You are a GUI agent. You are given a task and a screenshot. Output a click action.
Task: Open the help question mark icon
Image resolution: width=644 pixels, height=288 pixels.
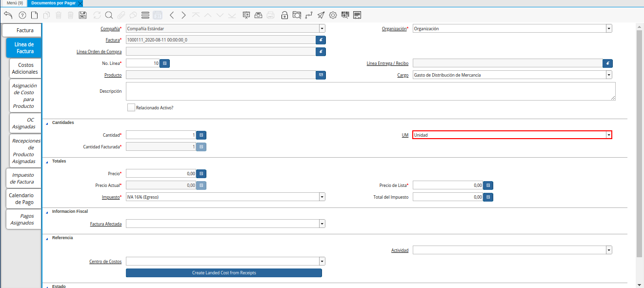tap(22, 15)
